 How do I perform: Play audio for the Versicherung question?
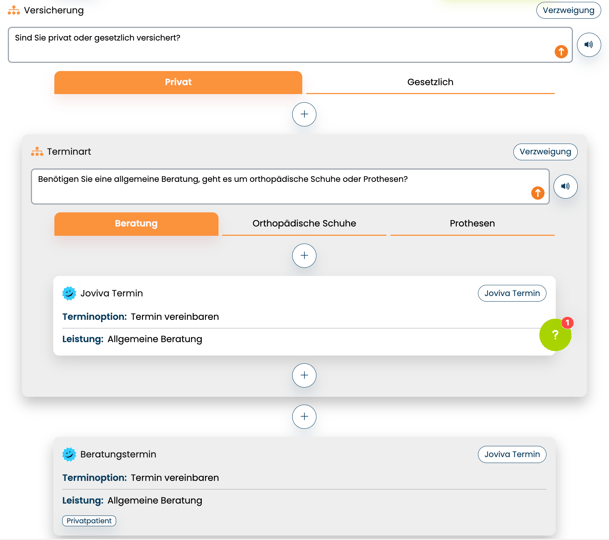589,45
